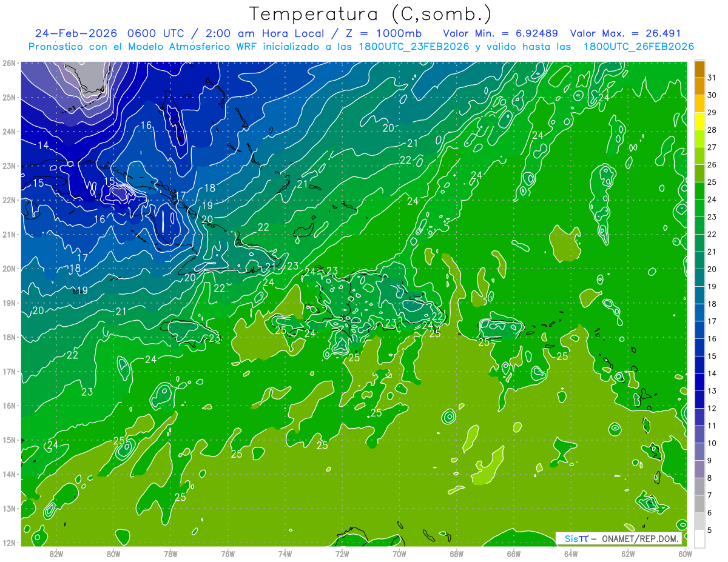Pick the legend color band between 12 and 13
Screen dimensions: 728x562
pos(699,399)
